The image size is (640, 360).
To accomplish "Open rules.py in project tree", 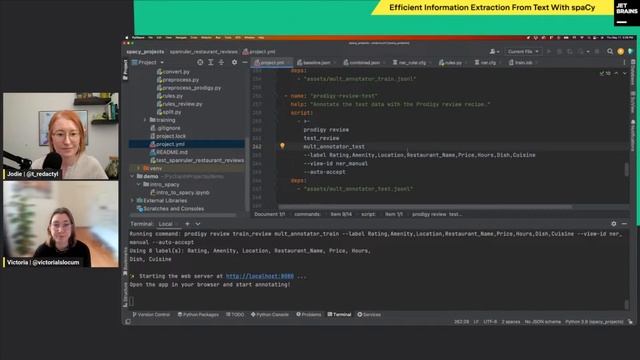I will pos(170,96).
